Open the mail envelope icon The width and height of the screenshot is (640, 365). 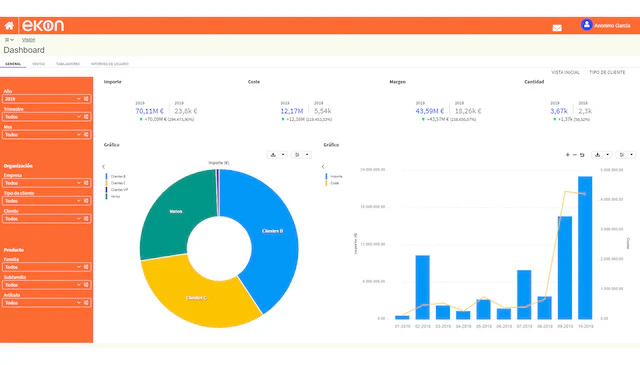point(557,28)
